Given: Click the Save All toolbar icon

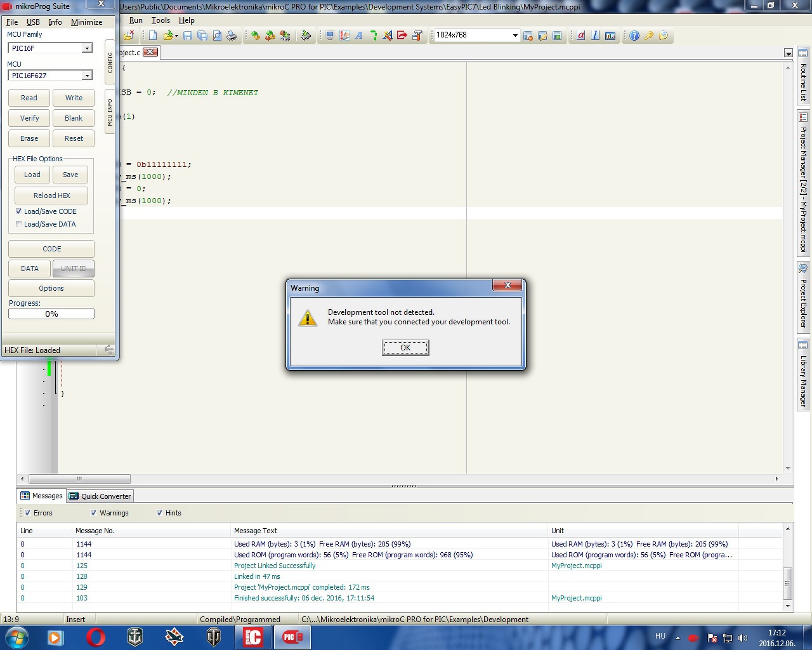Looking at the screenshot, I should 202,36.
